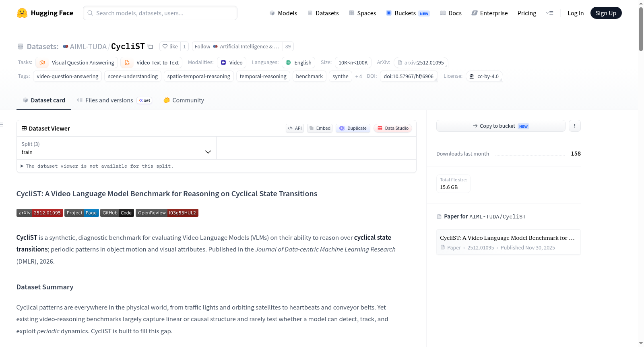This screenshot has height=347, width=644.
Task: Click the AIML-TUDA organization avatar icon
Action: point(66,46)
